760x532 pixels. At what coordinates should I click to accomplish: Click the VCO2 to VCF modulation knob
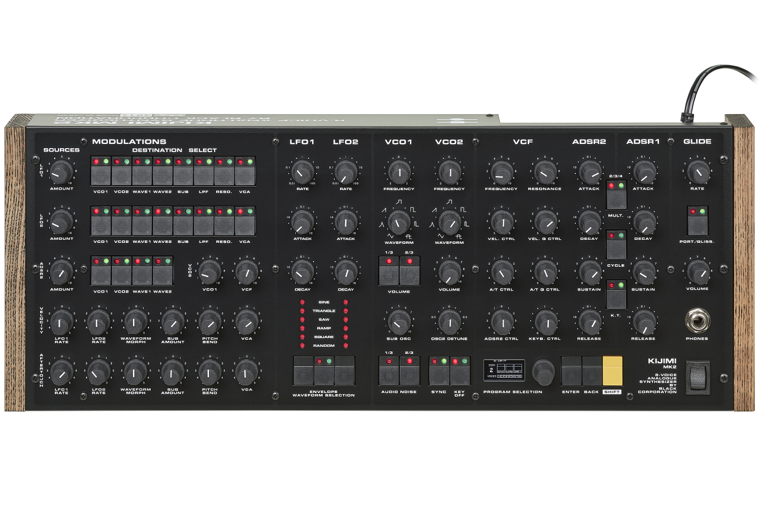(247, 273)
